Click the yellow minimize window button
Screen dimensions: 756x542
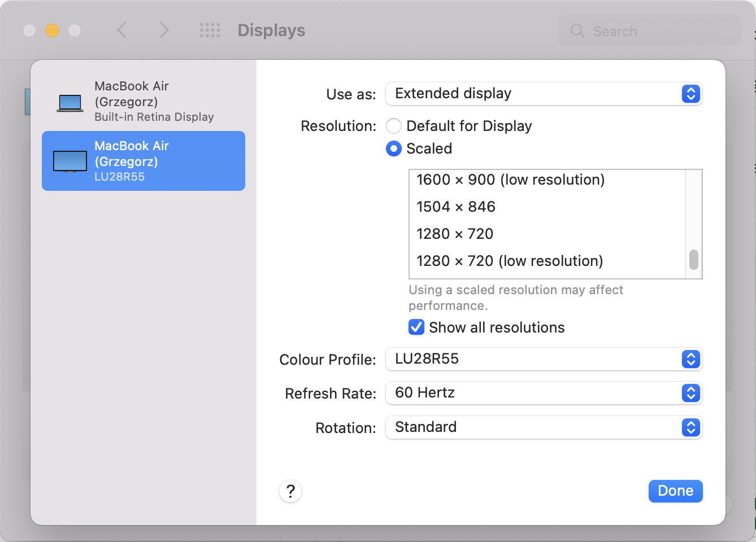pyautogui.click(x=52, y=30)
